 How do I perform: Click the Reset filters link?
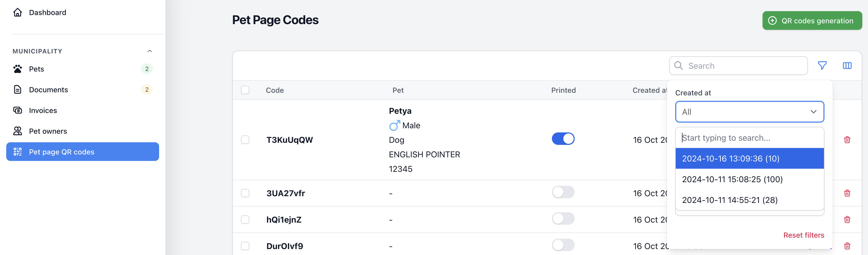[804, 235]
